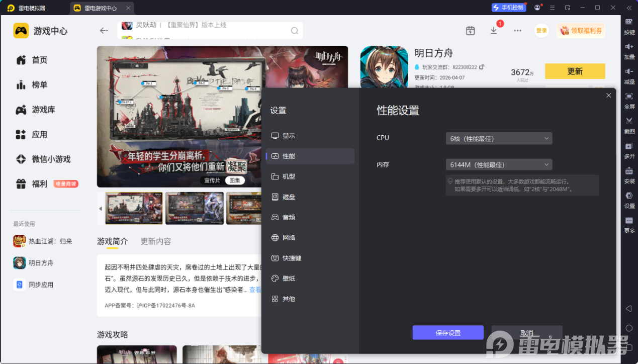Close the 雷电游戏中心 tab
The height and width of the screenshot is (364, 638).
pyautogui.click(x=128, y=8)
